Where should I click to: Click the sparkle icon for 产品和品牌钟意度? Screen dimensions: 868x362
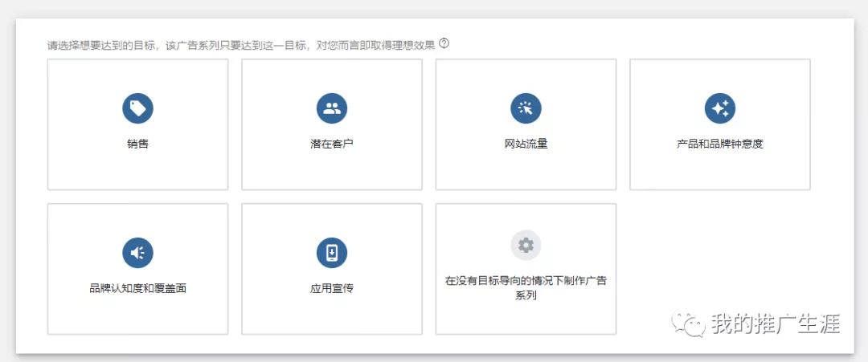tap(719, 108)
